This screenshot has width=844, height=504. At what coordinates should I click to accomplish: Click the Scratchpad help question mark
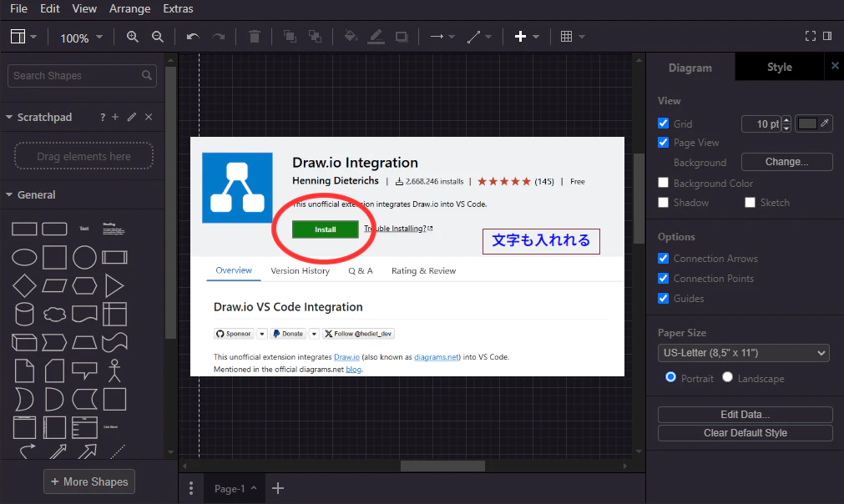(103, 117)
